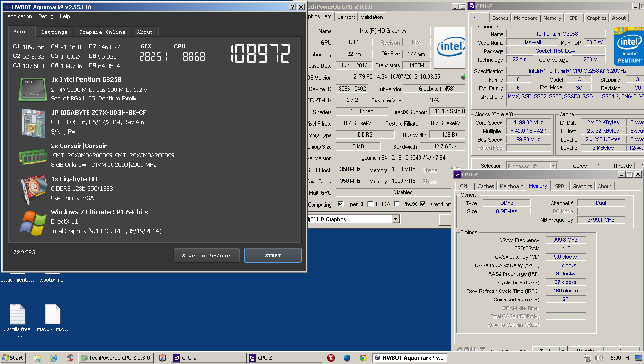Click the Bandwidth value 42.7 GB/s in GPU-Z
The width and height of the screenshot is (644, 364).
coord(444,146)
